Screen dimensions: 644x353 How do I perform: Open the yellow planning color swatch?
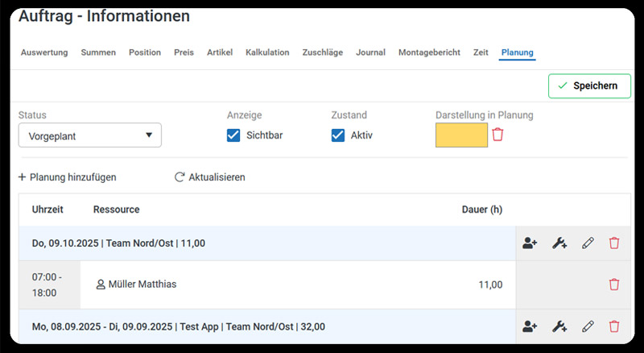(461, 135)
